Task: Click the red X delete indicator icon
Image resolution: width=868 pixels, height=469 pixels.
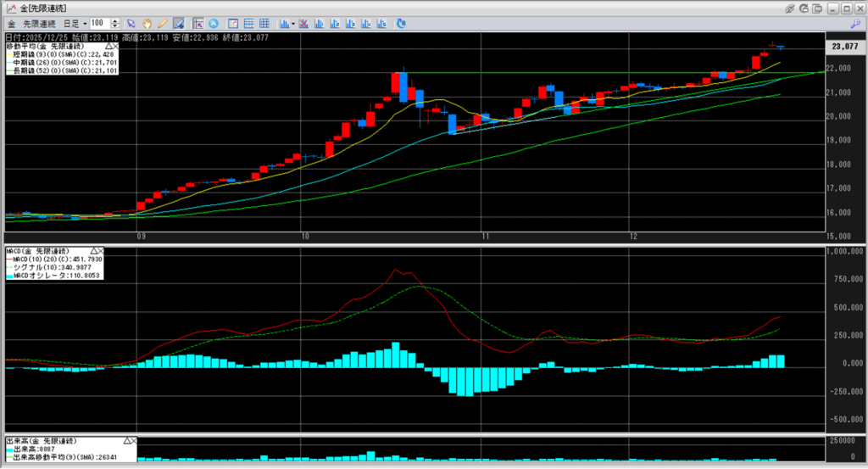Action: [302, 23]
